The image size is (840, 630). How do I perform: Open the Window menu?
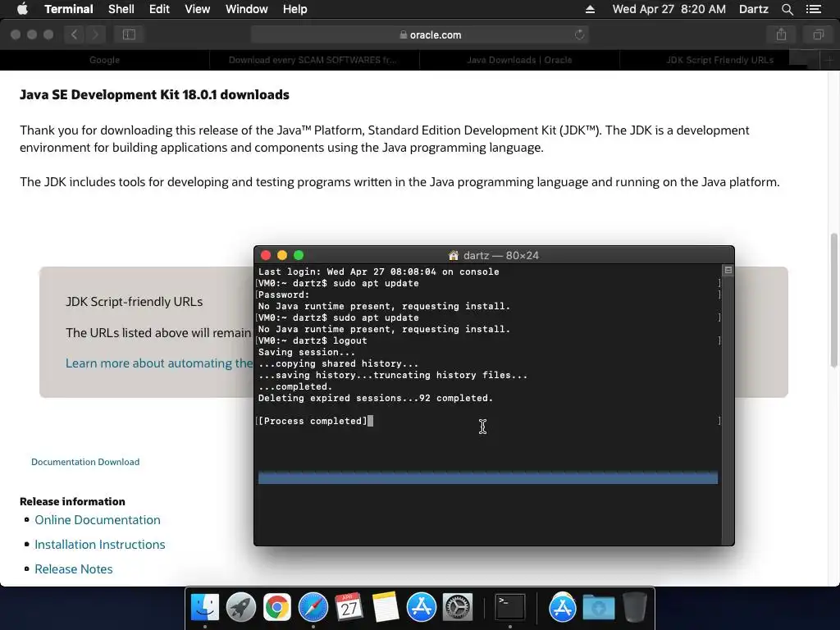coord(246,9)
